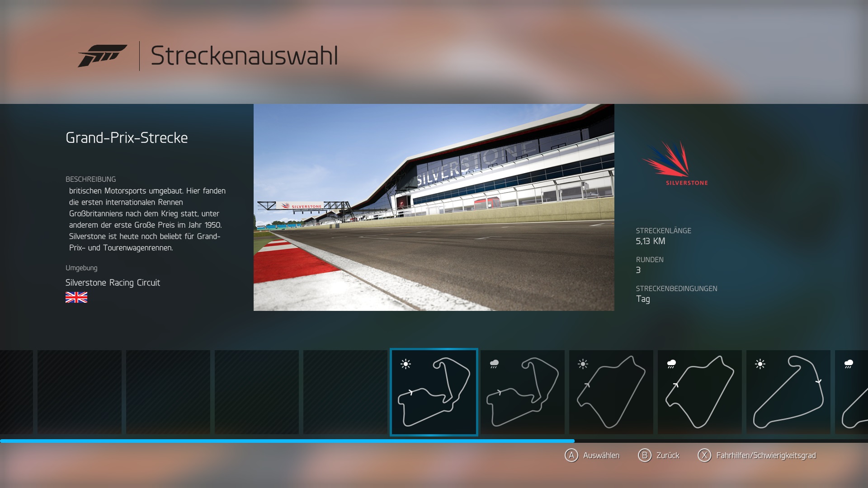Choose the third sunny track layout tile
Image resolution: width=868 pixels, height=488 pixels.
click(x=611, y=392)
